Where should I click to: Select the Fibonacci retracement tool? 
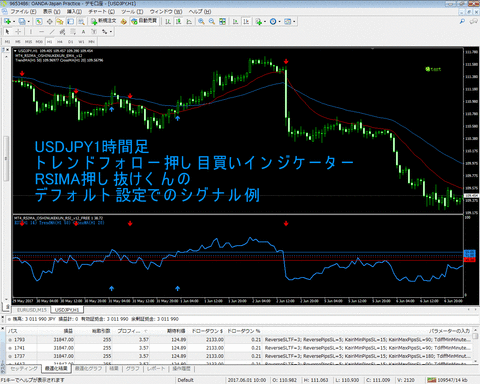tap(73, 32)
